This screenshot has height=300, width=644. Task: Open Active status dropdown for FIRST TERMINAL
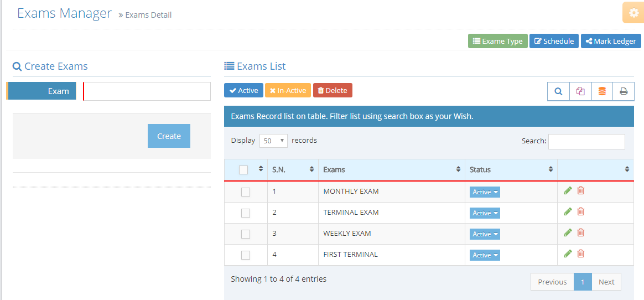485,255
